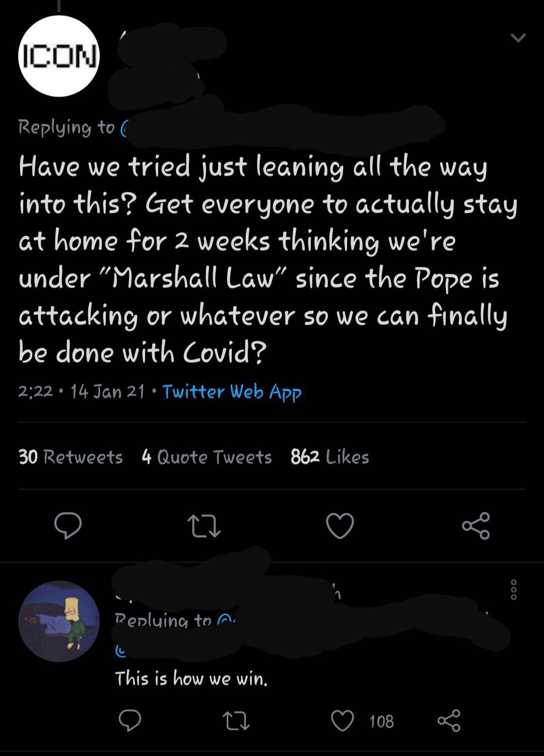Click the tweet timestamp 14 Jan 21
Screen dimensions: 544x756
(x=107, y=392)
